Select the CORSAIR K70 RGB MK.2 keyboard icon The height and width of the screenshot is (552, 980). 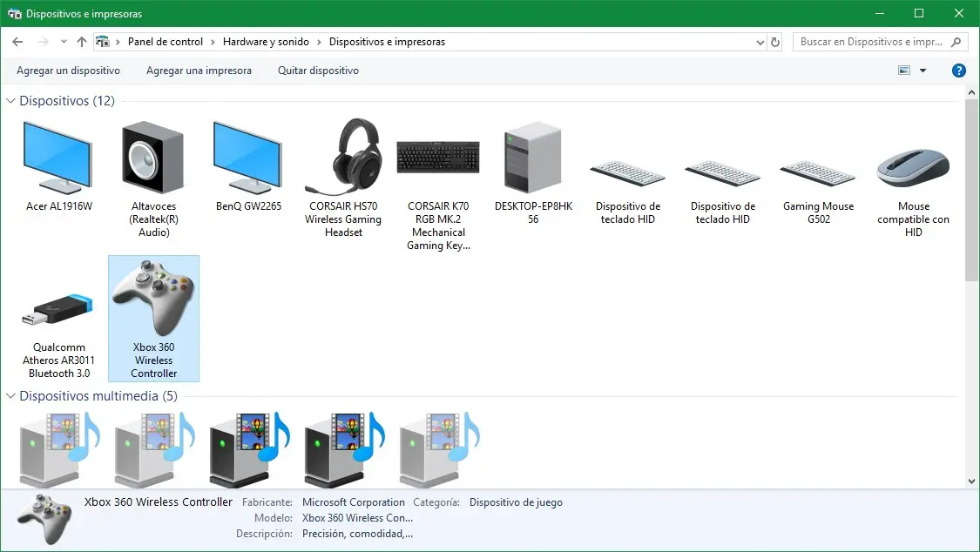[x=438, y=158]
